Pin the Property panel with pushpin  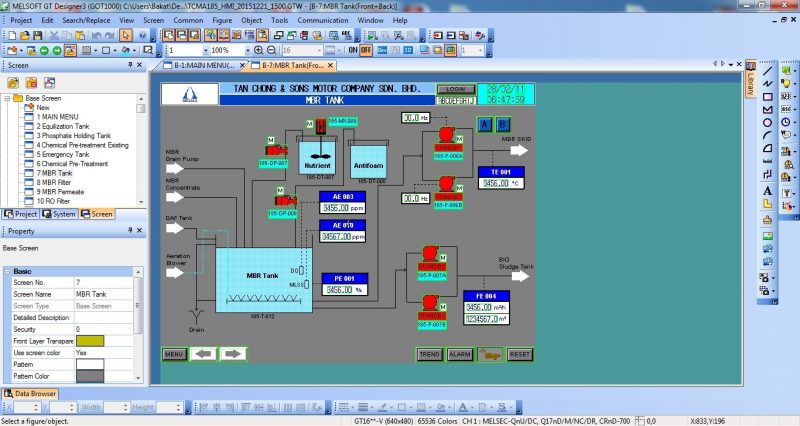[x=130, y=230]
